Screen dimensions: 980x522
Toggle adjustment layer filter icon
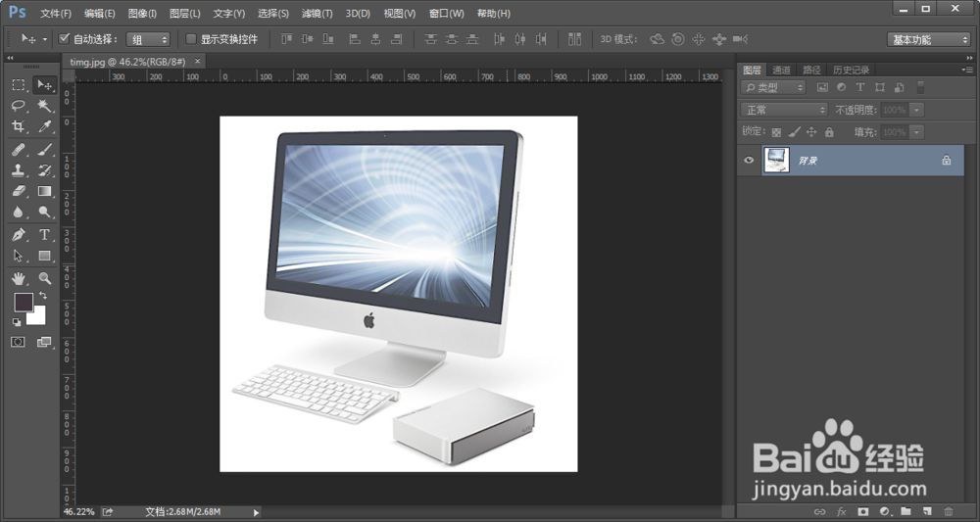(841, 87)
